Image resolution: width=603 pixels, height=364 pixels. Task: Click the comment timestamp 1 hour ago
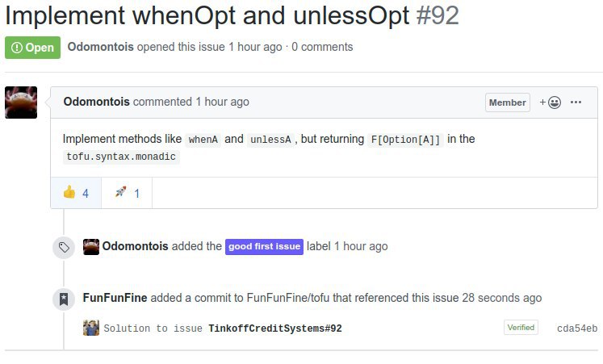tap(222, 102)
